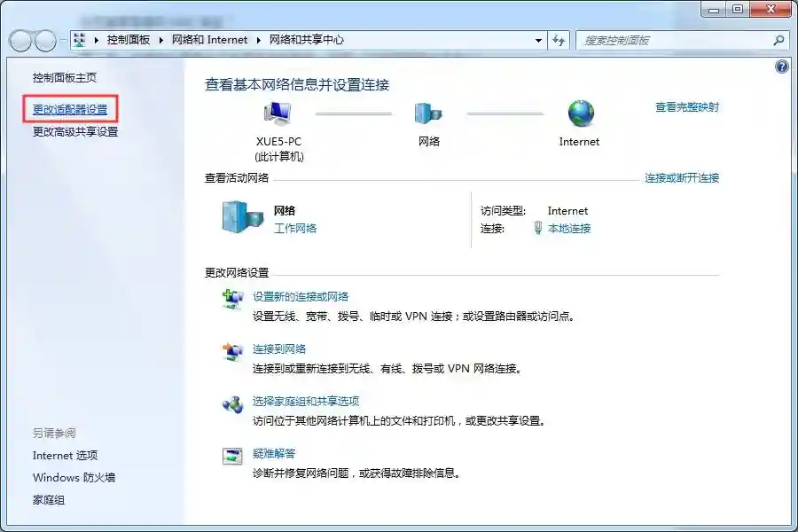Click the connect to network icon
The width and height of the screenshot is (798, 532).
(x=232, y=352)
